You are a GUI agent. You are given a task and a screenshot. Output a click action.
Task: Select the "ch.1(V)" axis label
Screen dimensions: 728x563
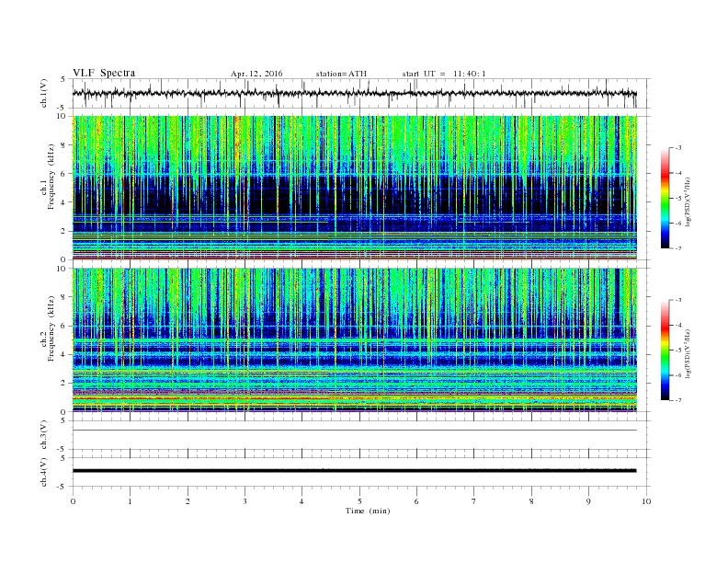tap(44, 95)
